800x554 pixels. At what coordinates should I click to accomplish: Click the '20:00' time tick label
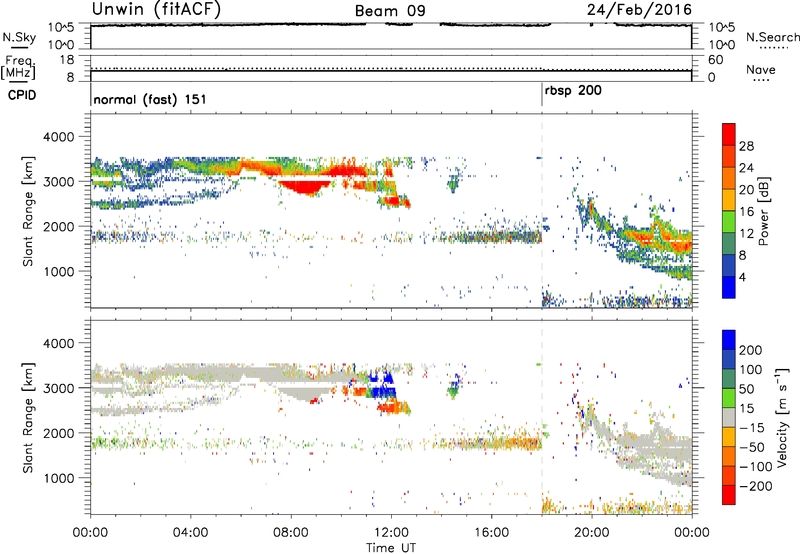(x=592, y=533)
